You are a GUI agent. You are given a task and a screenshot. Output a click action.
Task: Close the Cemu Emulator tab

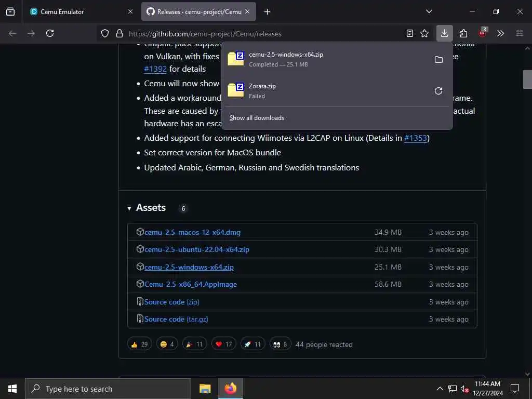tap(130, 11)
